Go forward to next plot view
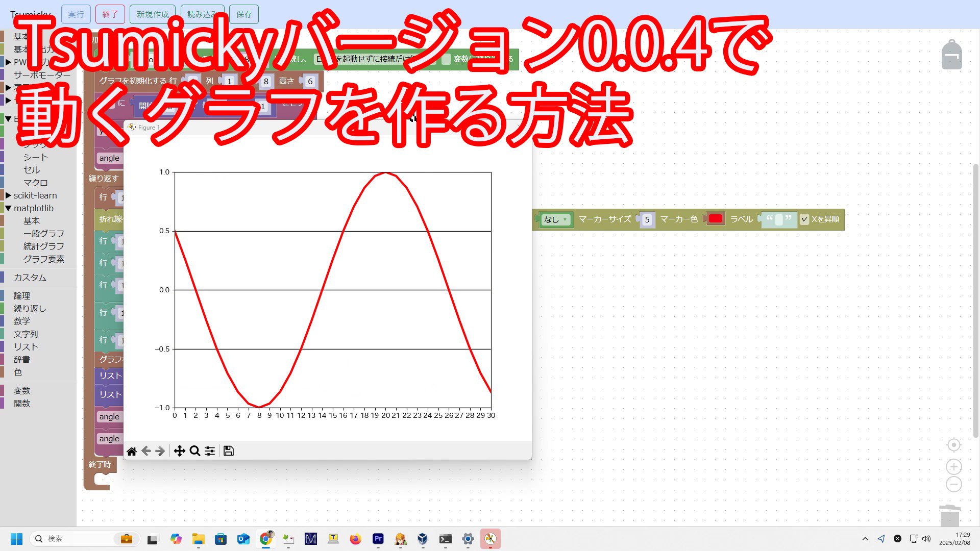 pos(160,451)
